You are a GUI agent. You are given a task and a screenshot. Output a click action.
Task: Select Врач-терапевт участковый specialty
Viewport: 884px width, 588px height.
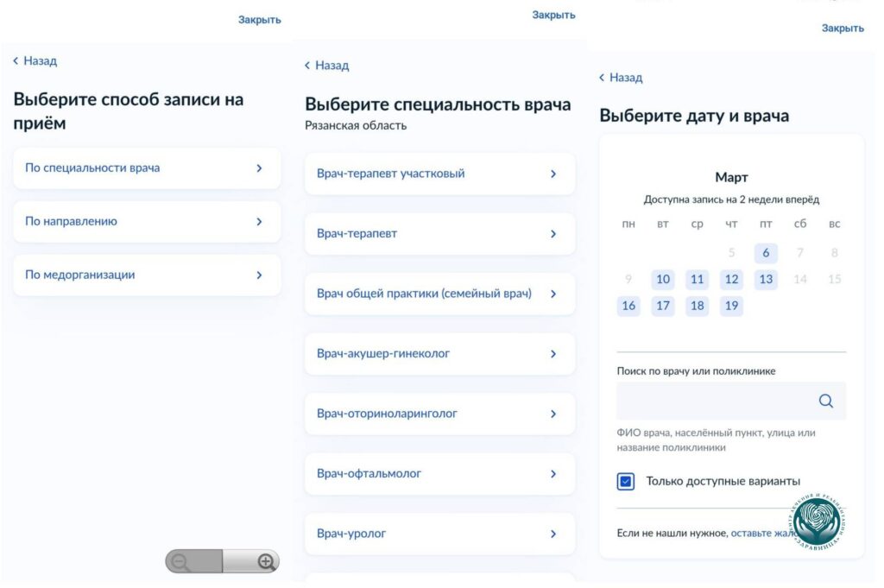coord(439,174)
